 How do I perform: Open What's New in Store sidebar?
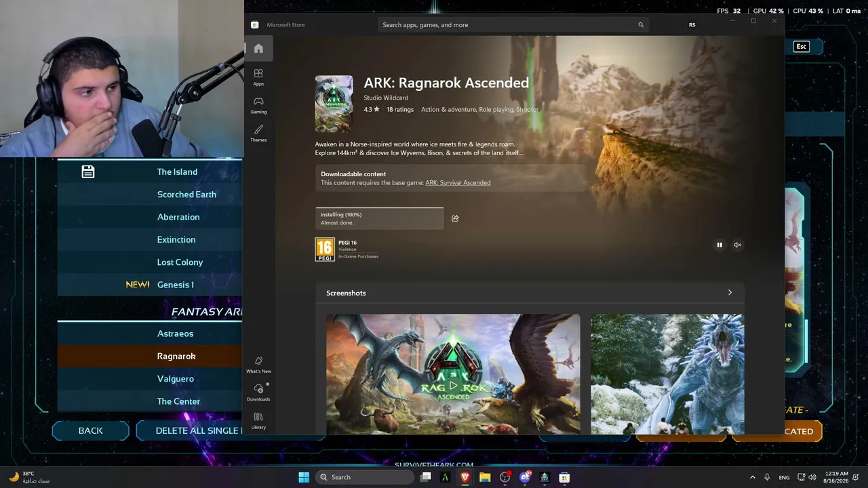(x=258, y=365)
